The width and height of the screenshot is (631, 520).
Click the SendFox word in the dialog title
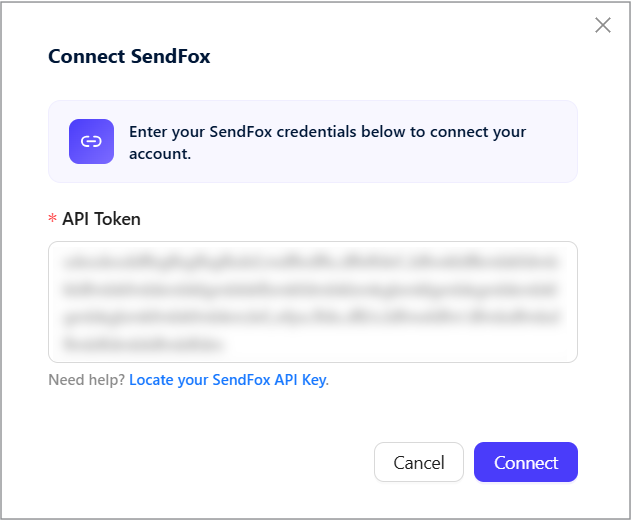point(171,56)
